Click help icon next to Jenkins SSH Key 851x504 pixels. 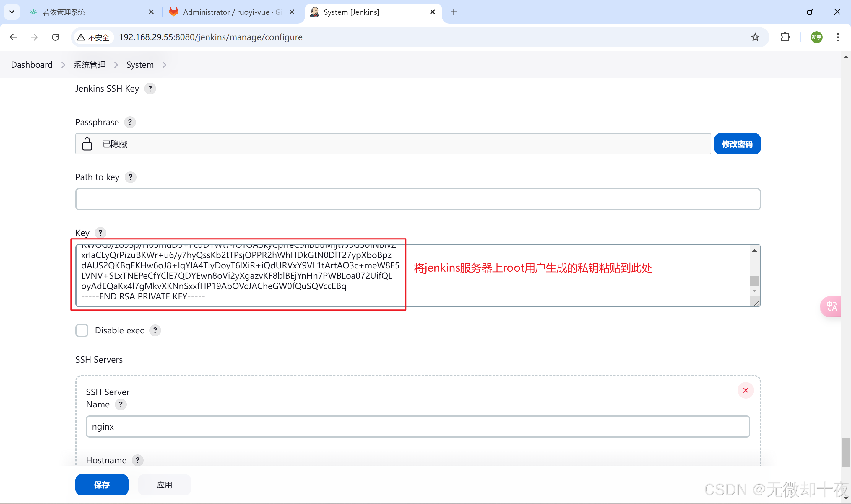[x=150, y=89]
